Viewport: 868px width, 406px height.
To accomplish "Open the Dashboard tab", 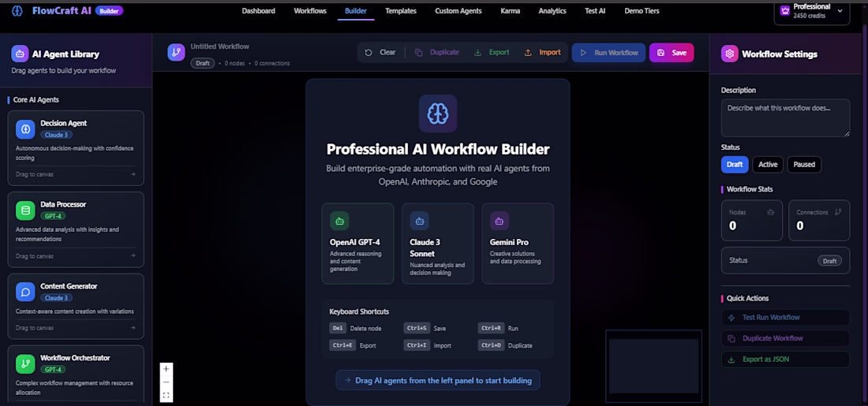I will click(259, 11).
